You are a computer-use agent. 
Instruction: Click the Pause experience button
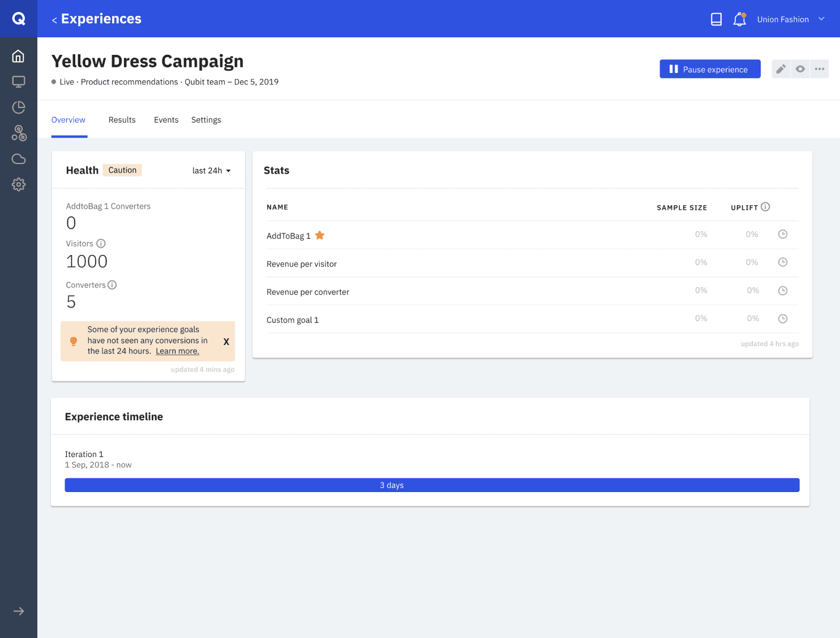click(x=710, y=69)
